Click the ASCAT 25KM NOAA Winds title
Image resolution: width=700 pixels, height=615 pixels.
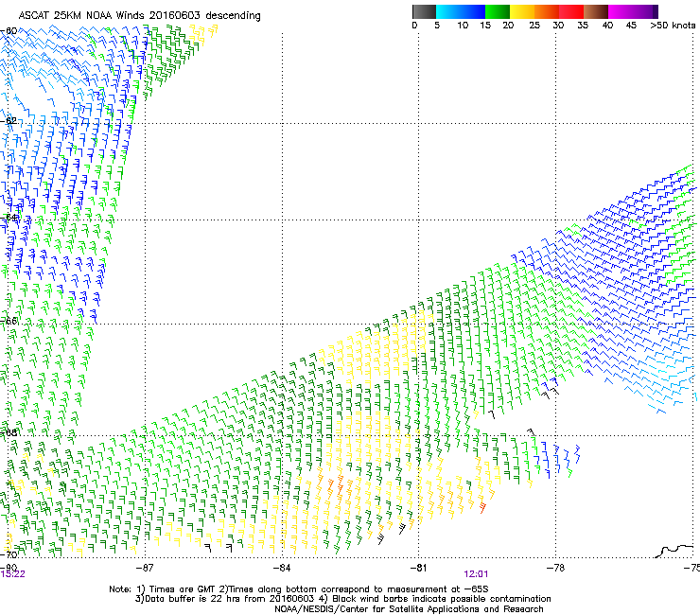[x=140, y=15]
